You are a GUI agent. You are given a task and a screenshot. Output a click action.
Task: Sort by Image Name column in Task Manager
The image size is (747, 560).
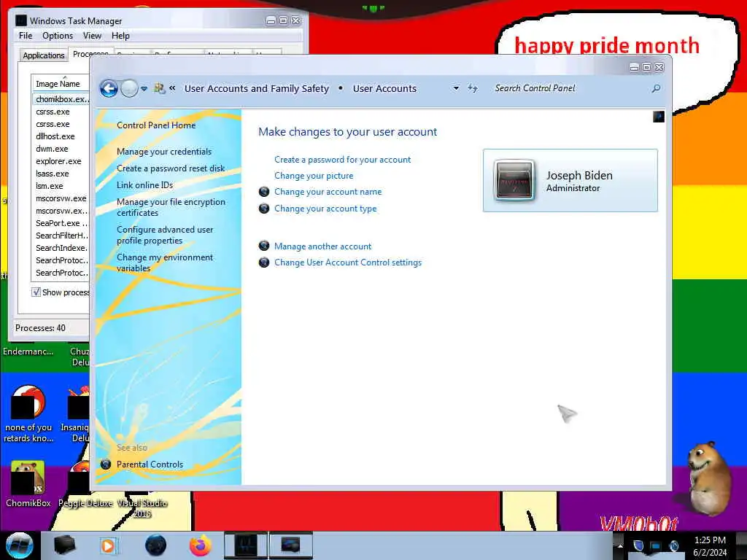(61, 84)
